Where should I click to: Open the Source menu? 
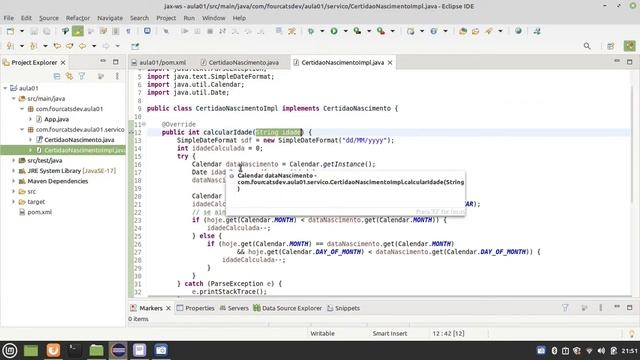pyautogui.click(x=49, y=18)
